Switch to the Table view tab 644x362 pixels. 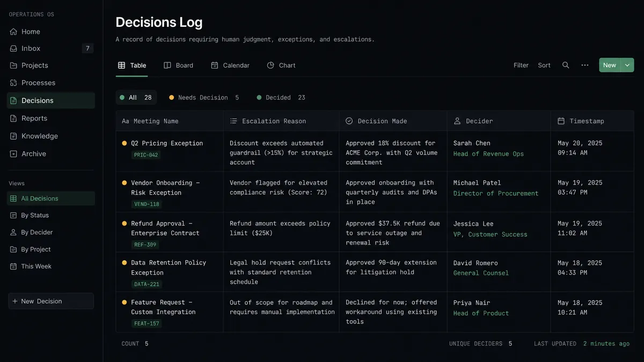pyautogui.click(x=132, y=65)
